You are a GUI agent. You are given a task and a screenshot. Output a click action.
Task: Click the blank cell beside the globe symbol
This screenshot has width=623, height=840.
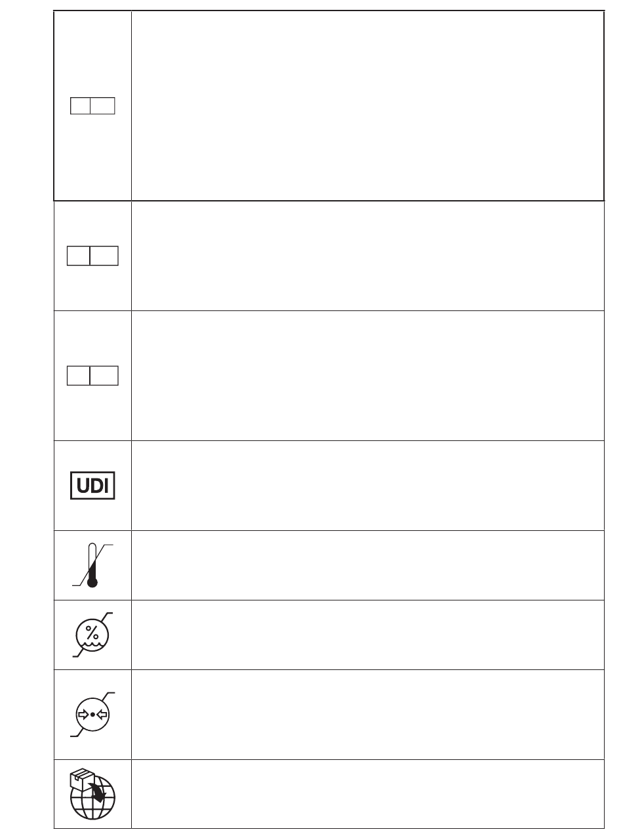pyautogui.click(x=367, y=794)
